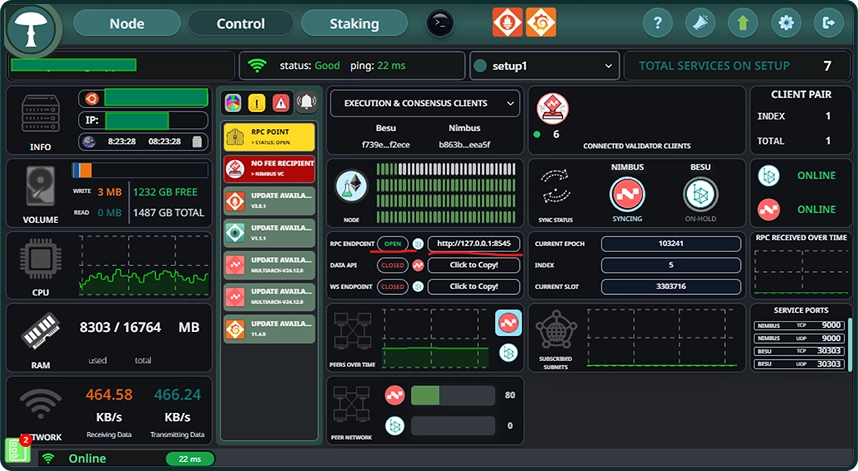This screenshot has width=858, height=471.
Task: Click the clipboard icon next to server time
Action: 198,142
